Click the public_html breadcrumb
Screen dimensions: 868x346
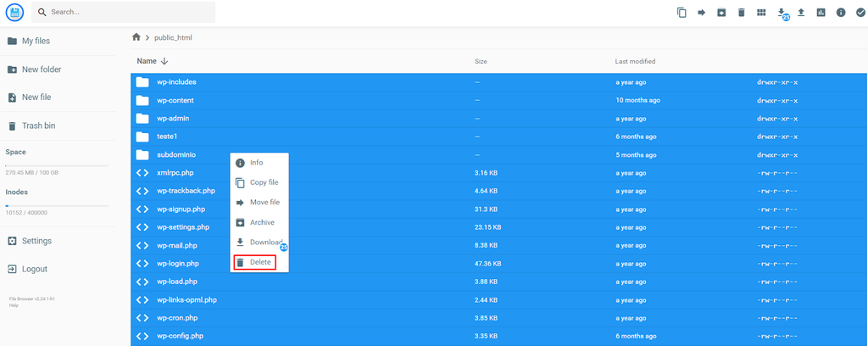[x=173, y=37]
